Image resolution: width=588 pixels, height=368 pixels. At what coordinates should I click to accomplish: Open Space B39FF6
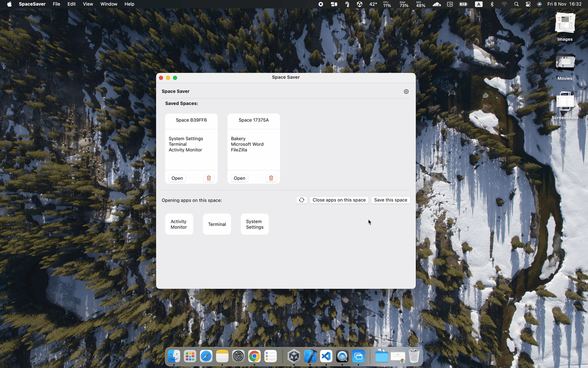[x=177, y=178]
